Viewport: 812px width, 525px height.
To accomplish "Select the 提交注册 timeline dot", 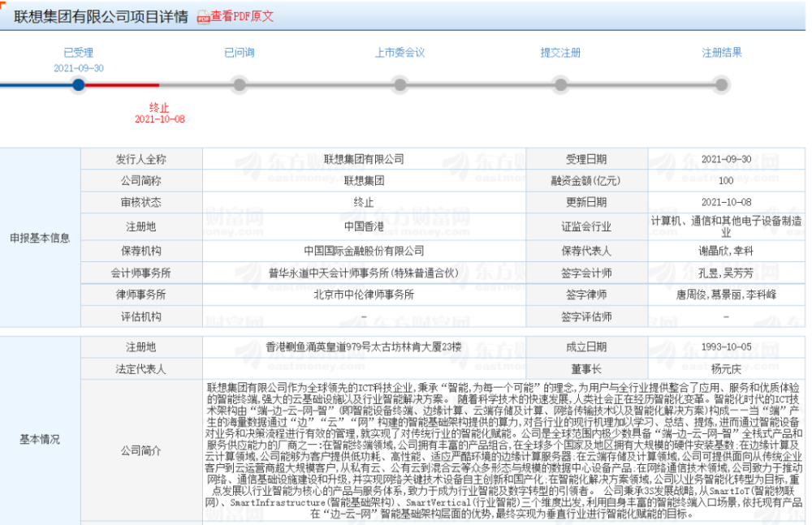I will [x=561, y=84].
